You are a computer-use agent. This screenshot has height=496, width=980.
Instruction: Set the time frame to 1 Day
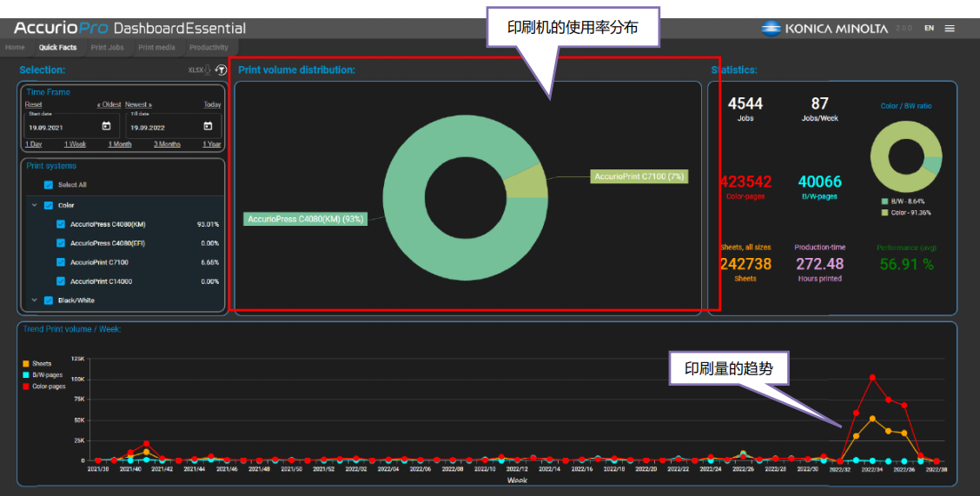click(34, 144)
